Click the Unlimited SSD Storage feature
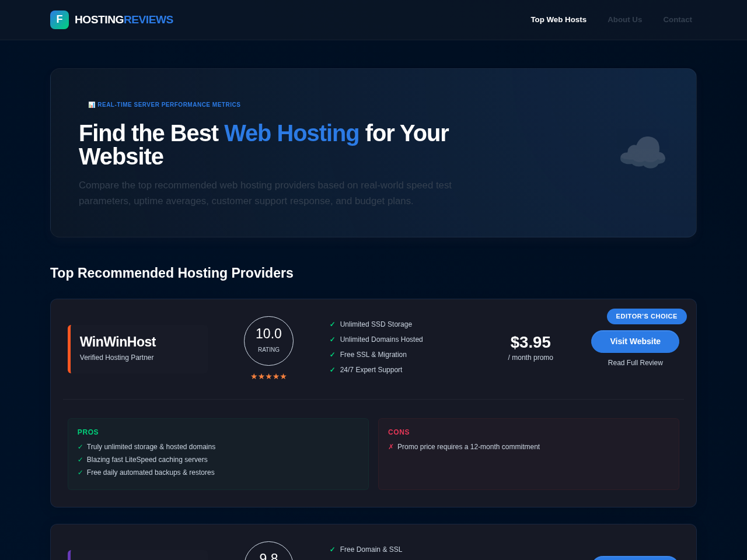 click(x=376, y=324)
